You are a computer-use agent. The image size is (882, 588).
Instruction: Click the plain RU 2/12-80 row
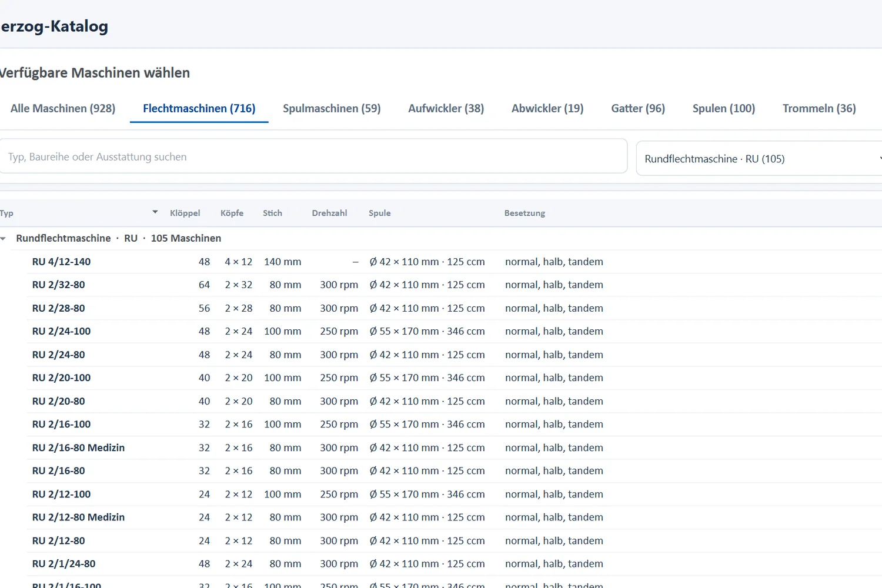pyautogui.click(x=454, y=540)
